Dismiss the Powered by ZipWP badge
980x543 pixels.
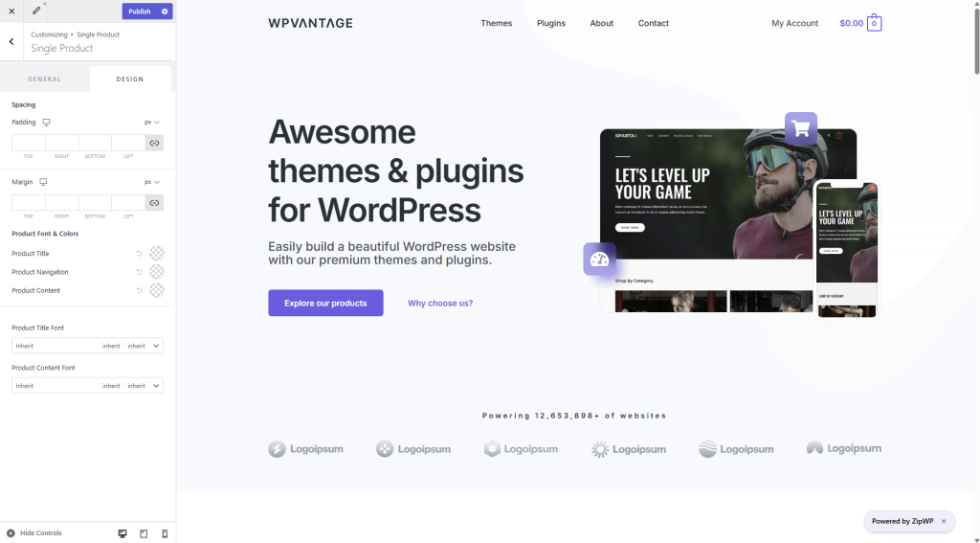click(x=944, y=521)
